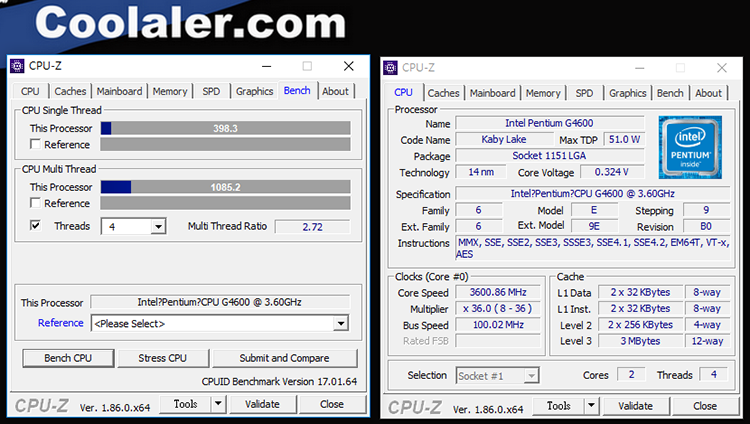750x424 pixels.
Task: Open Graphics tab in Bench window
Action: [254, 91]
